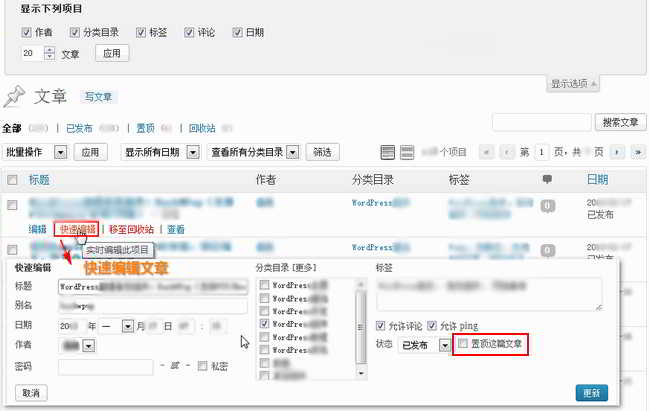
Task: Adjust the posts-per-page number stepper
Action: point(49,53)
